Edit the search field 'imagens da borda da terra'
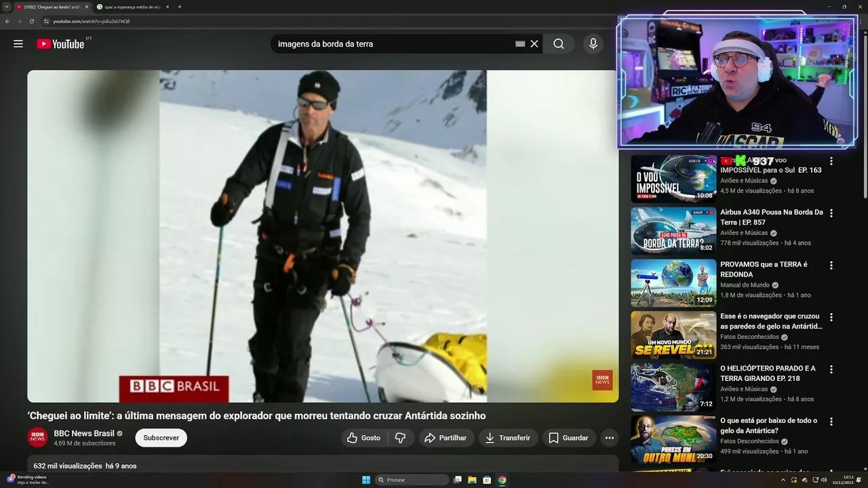The height and width of the screenshot is (488, 868). coord(393,44)
